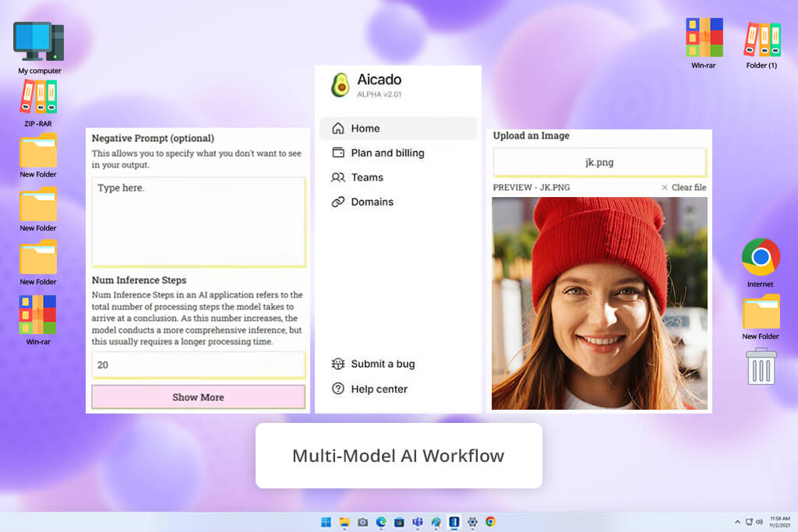Screen dimensions: 798x532
Task: Click Clear file to remove jk.png
Action: click(689, 187)
